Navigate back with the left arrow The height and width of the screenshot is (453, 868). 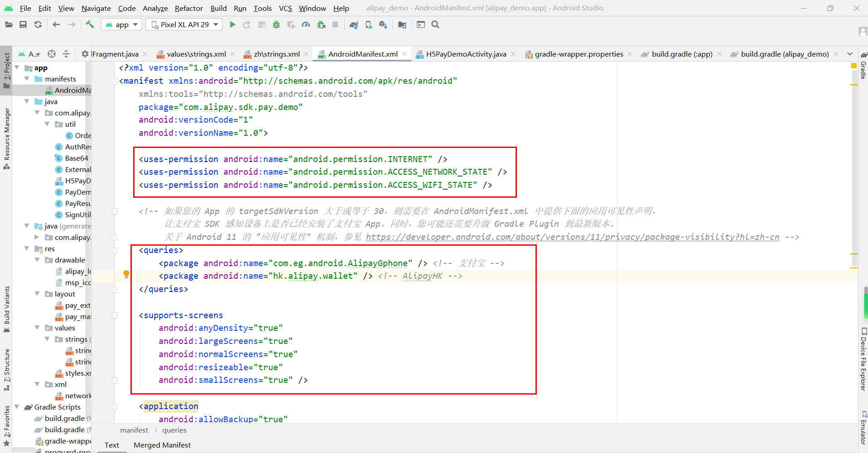[x=56, y=25]
